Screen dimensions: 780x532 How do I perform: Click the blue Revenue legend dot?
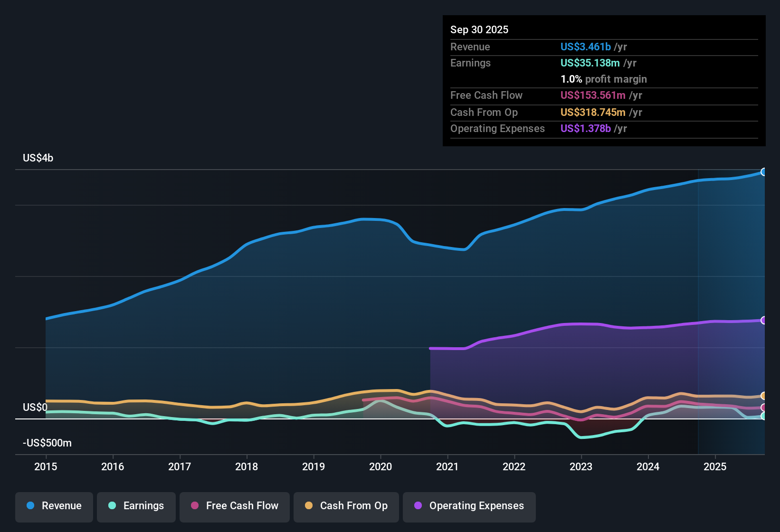30,505
